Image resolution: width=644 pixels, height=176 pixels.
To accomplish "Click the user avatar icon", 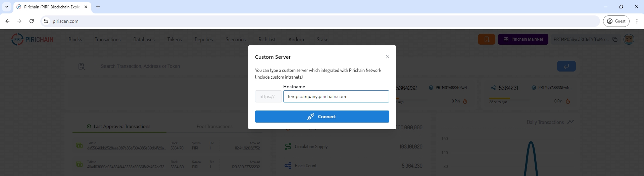I will pos(629,39).
